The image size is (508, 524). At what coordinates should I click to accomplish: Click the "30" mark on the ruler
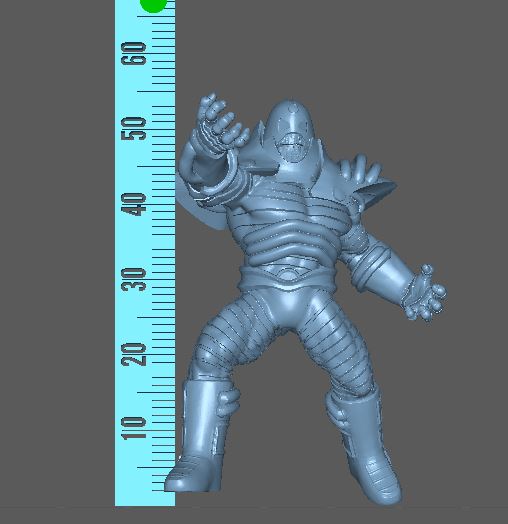pyautogui.click(x=134, y=279)
